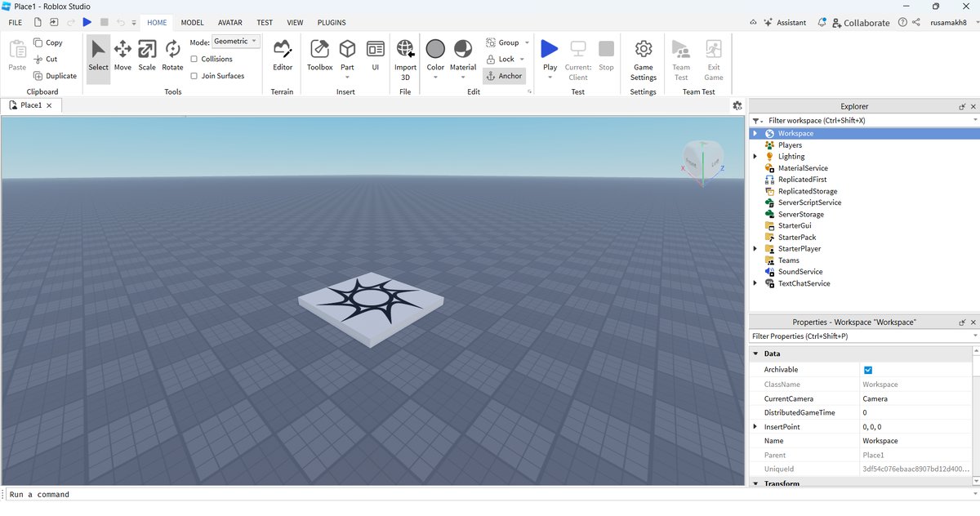Insert a new Part
The width and height of the screenshot is (980, 516).
pos(347,57)
